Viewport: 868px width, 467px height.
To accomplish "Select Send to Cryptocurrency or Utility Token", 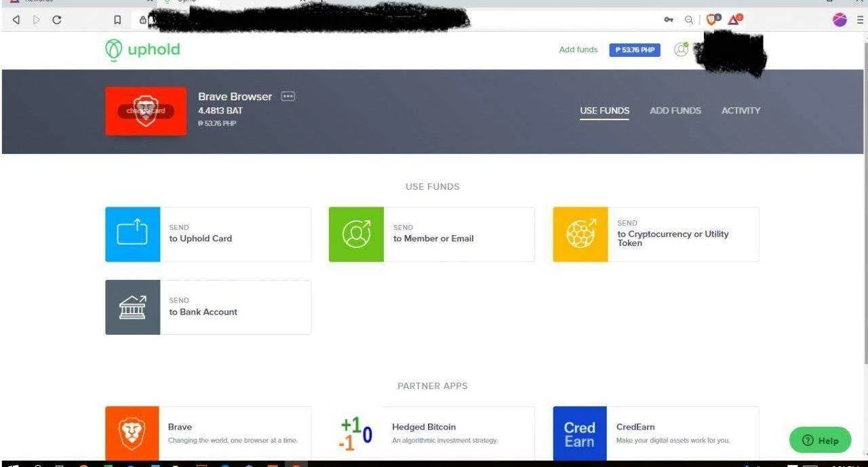I will (656, 235).
